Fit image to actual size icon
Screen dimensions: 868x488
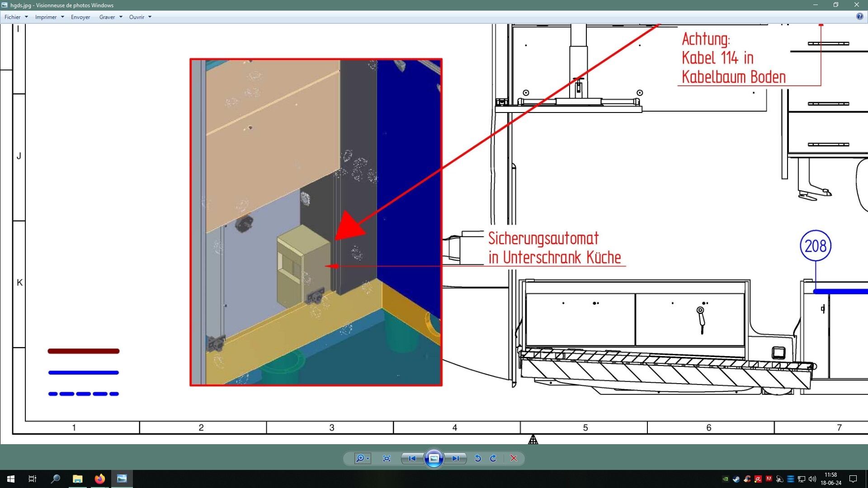[387, 458]
